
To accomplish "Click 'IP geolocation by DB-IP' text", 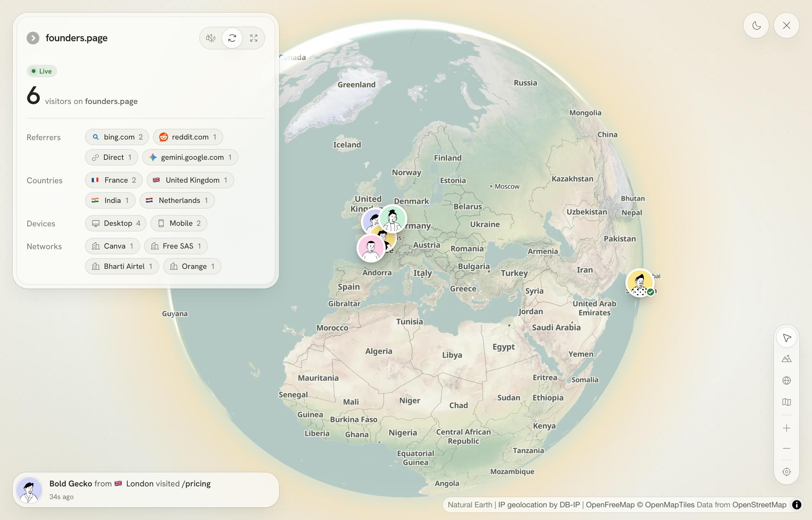I will pos(539,504).
